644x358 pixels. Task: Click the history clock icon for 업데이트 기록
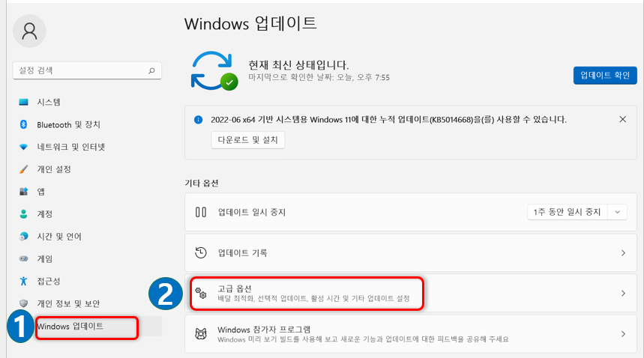tap(201, 252)
